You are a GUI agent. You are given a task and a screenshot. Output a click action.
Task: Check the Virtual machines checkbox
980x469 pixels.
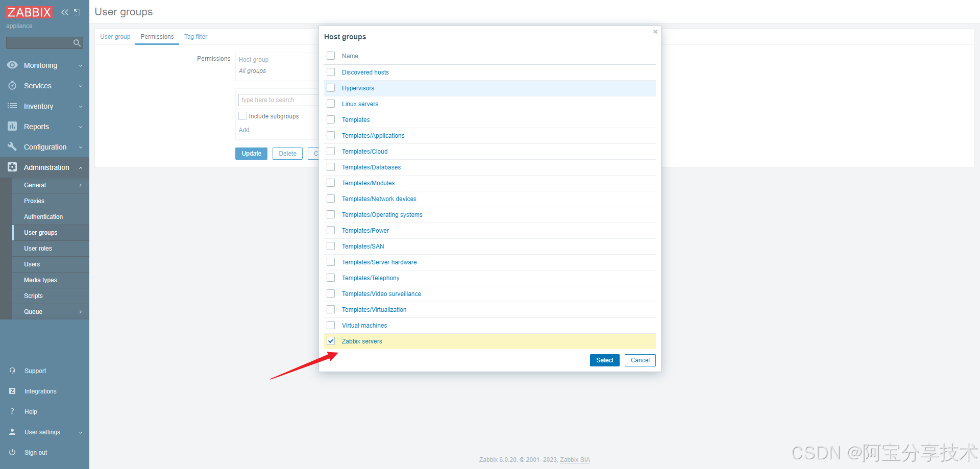(x=331, y=325)
